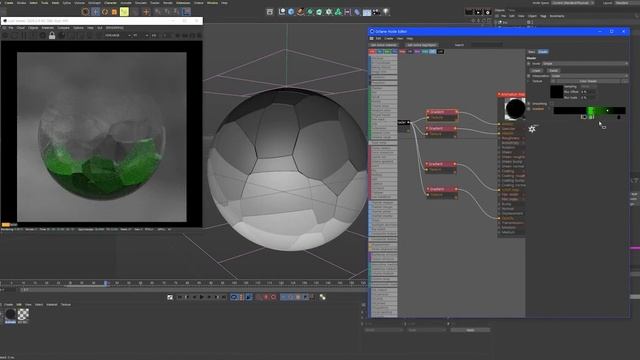Click the Search field in Node Editor
Image resolution: width=640 pixels, height=360 pixels.
pyautogui.click(x=487, y=45)
